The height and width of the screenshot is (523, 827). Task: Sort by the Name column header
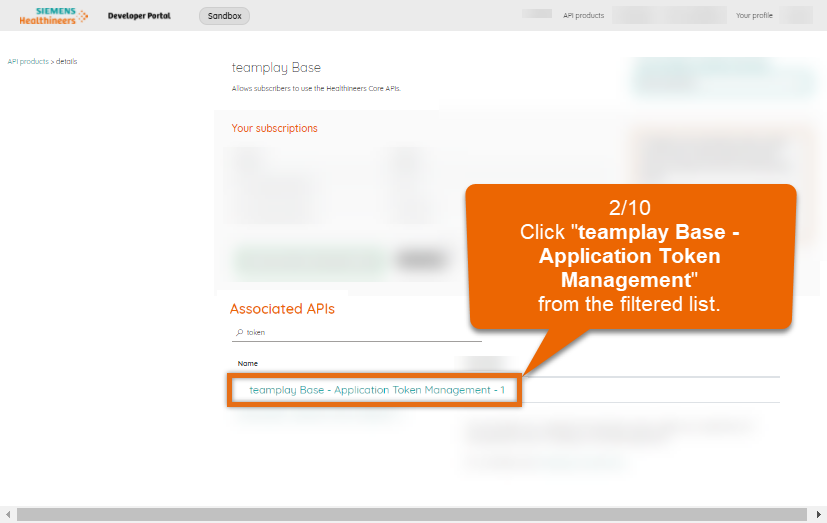point(247,363)
